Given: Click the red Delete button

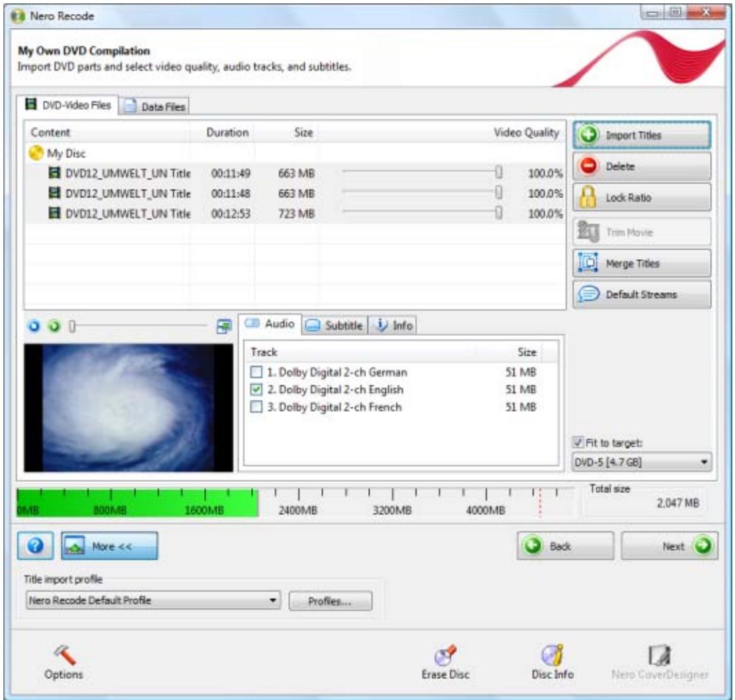Looking at the screenshot, I should pos(641,167).
